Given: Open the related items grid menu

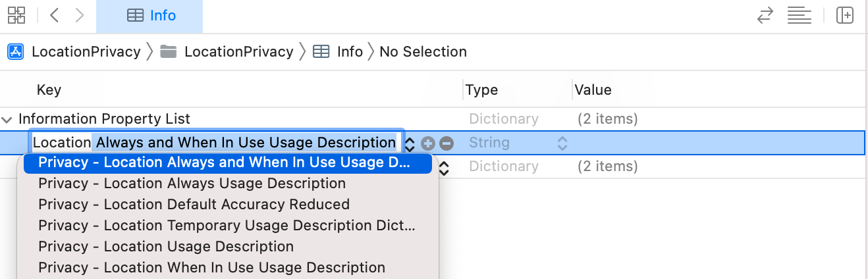Looking at the screenshot, I should click(x=16, y=15).
